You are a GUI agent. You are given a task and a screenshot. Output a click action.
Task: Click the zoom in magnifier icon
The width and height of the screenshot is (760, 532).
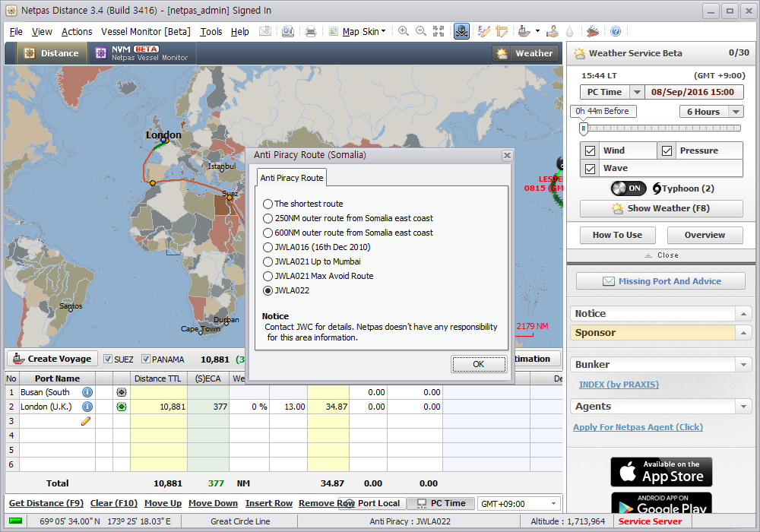coord(404,31)
